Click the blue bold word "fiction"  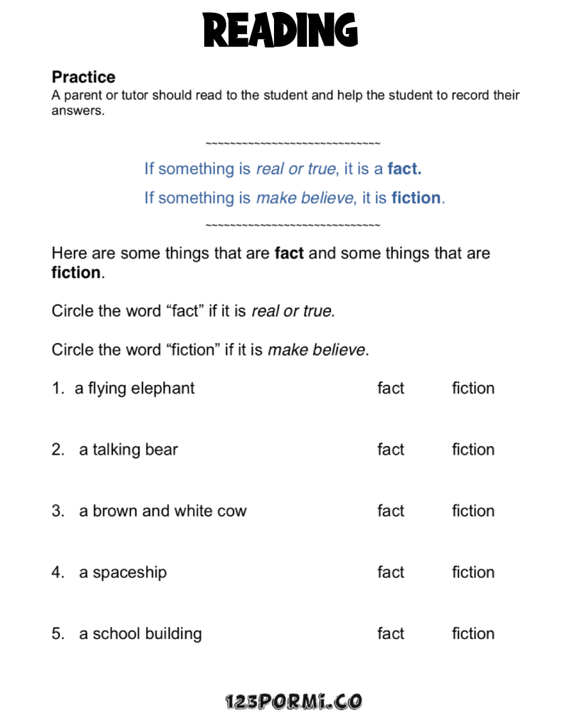tap(416, 198)
